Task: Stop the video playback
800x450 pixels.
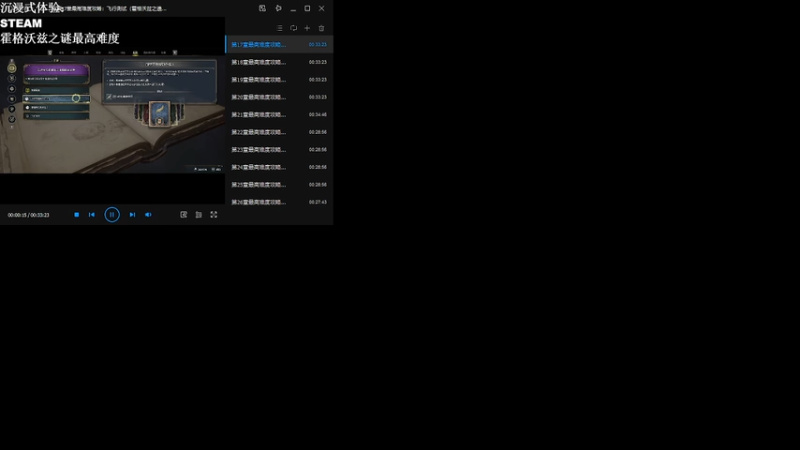Action: click(x=77, y=215)
